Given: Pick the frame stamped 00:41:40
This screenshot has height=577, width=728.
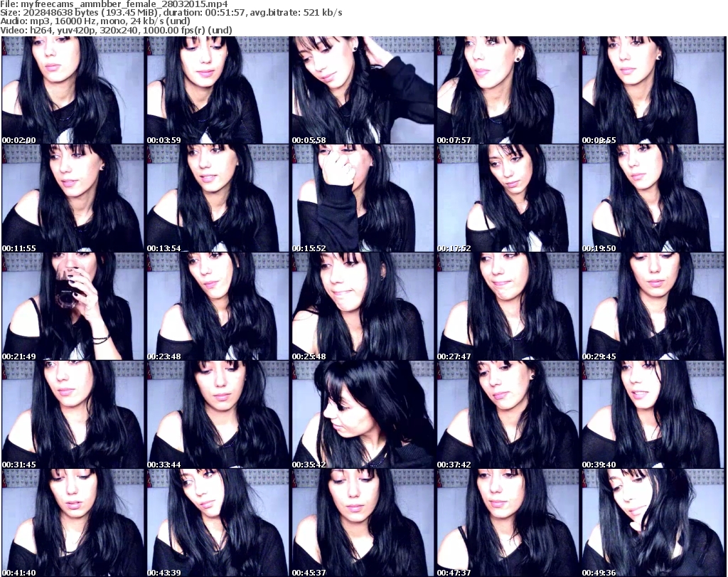Looking at the screenshot, I should pyautogui.click(x=73, y=523).
